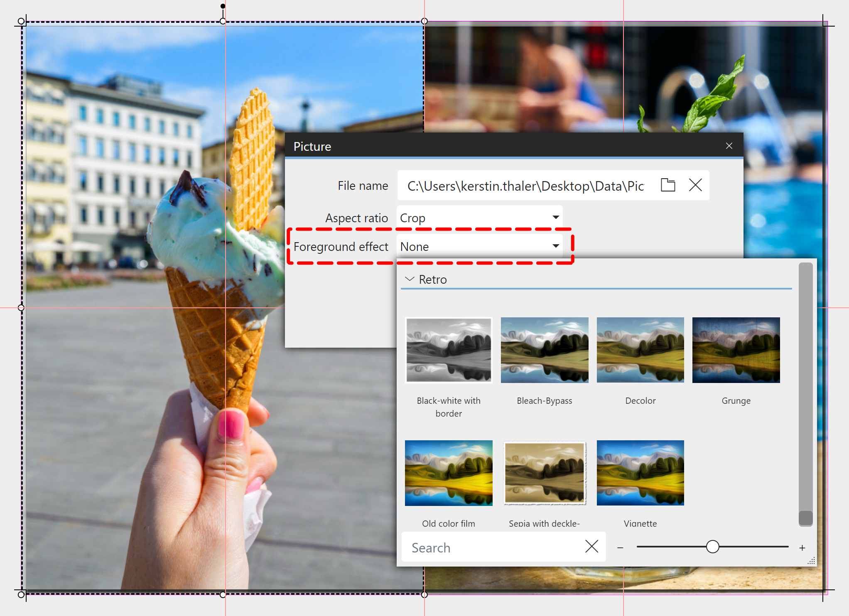
Task: Choose the Bleach-Bypass effect
Action: [x=545, y=350]
